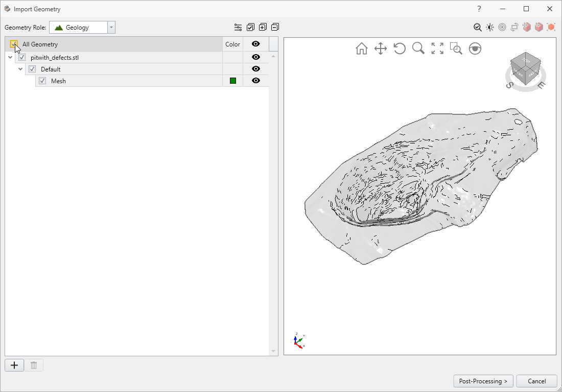
Task: Click the collapse all tree icon
Action: [275, 27]
